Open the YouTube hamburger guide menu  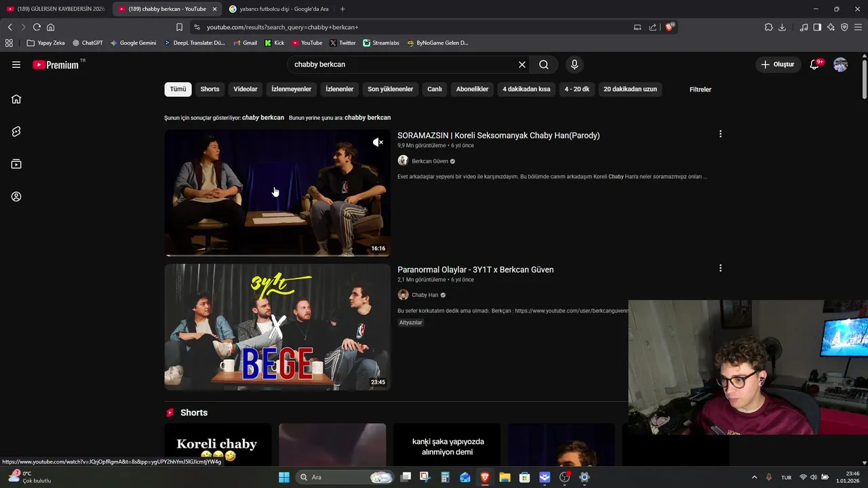tap(16, 64)
